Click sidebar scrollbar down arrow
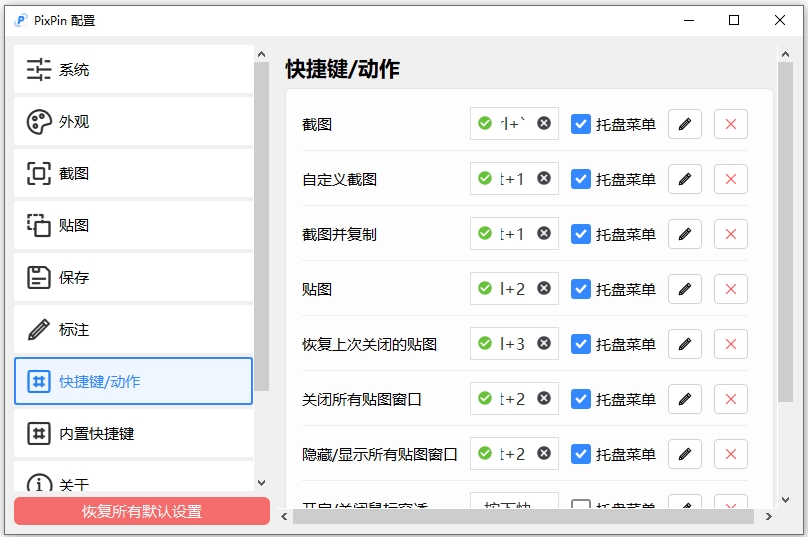This screenshot has height=537, width=808. click(x=261, y=483)
